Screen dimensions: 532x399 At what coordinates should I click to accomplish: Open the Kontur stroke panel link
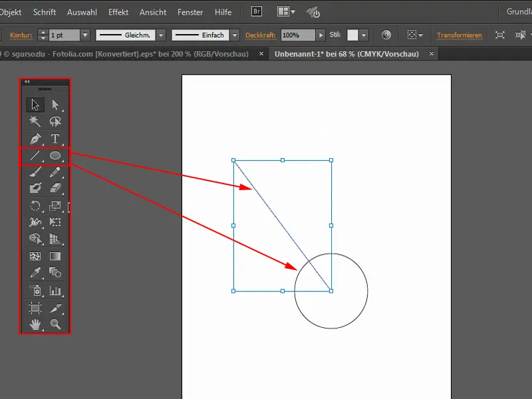click(21, 35)
